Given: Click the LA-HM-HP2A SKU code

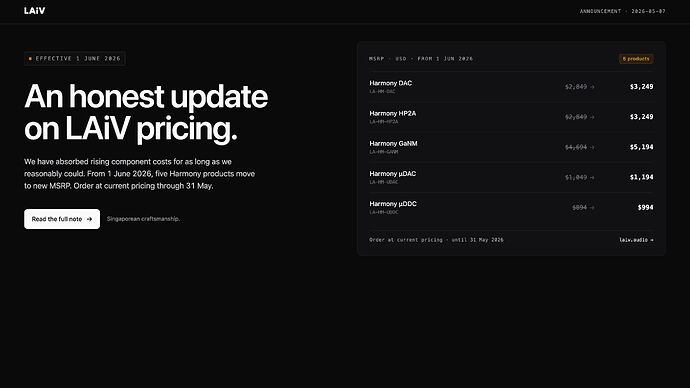Looking at the screenshot, I should point(384,122).
